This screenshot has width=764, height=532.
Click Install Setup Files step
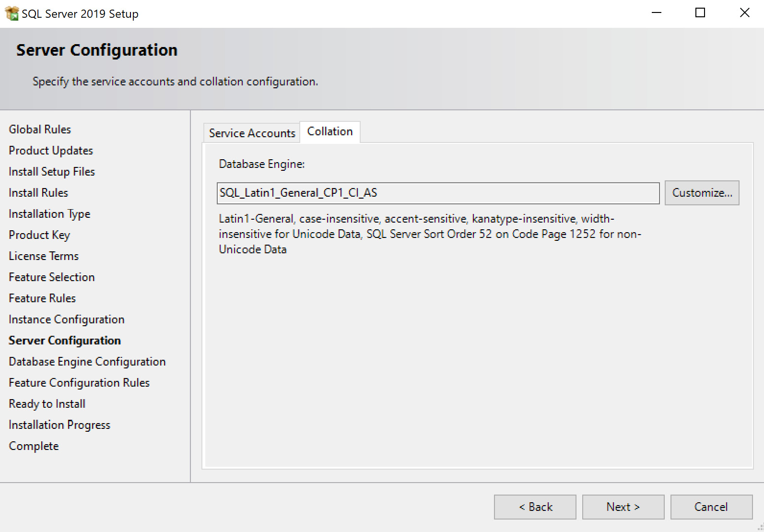tap(52, 172)
